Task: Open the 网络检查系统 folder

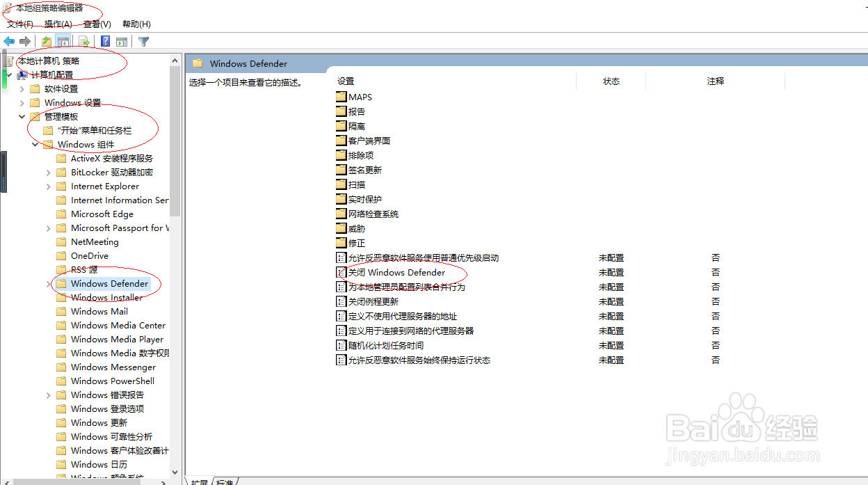Action: pos(373,214)
